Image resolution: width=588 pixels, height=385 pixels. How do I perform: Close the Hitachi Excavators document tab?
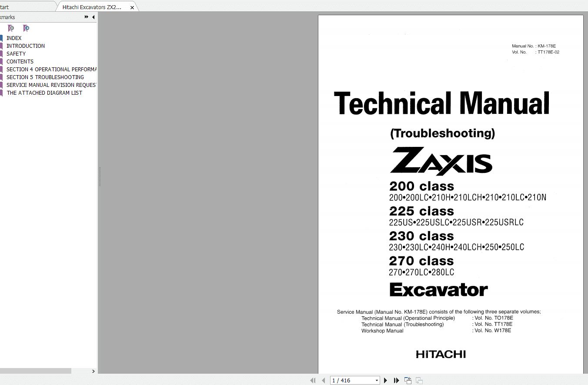(x=132, y=7)
